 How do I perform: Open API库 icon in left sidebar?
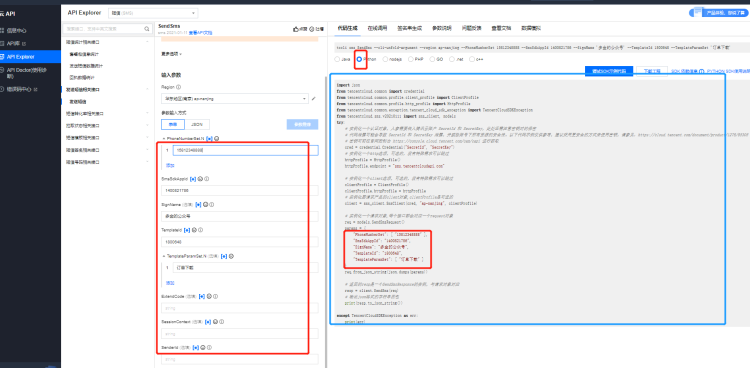click(2, 44)
